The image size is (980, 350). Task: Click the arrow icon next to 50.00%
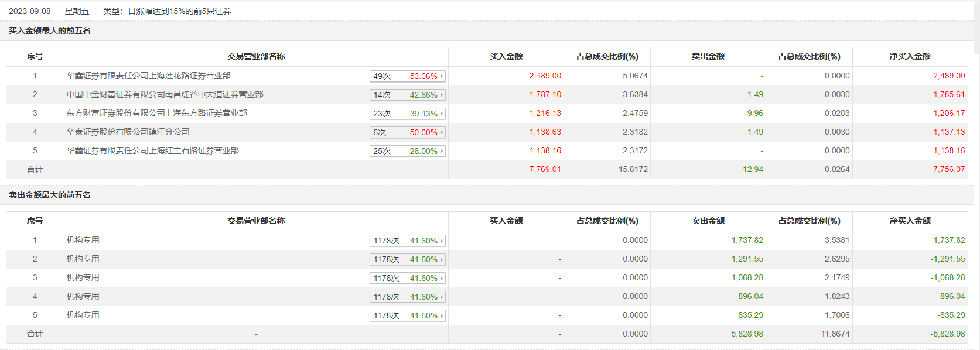tap(442, 132)
